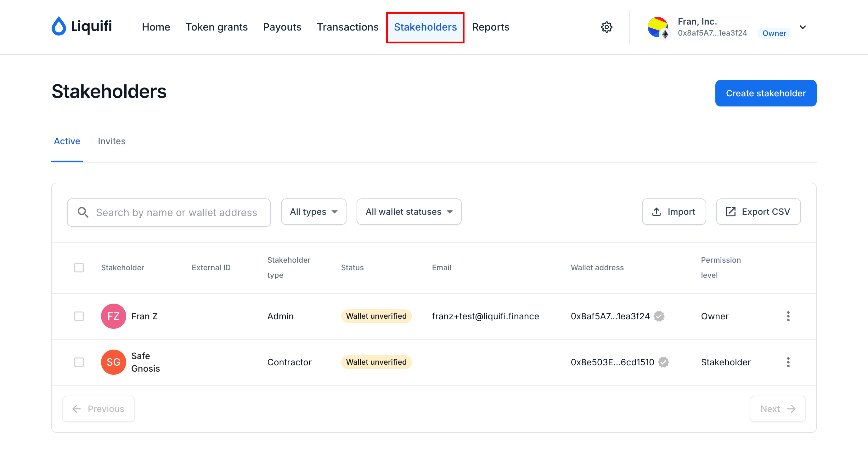Click the search magnifier icon
The height and width of the screenshot is (451, 868).
pos(83,212)
